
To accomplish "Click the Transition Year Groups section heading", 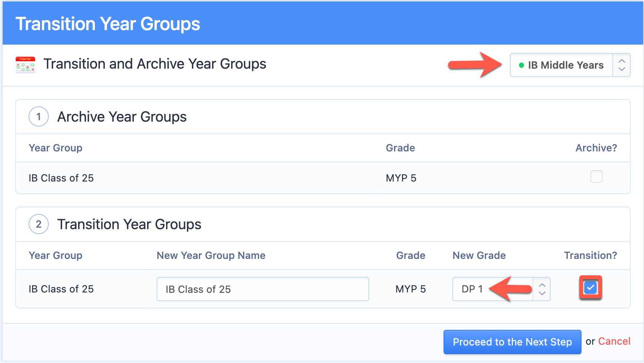I will (129, 224).
